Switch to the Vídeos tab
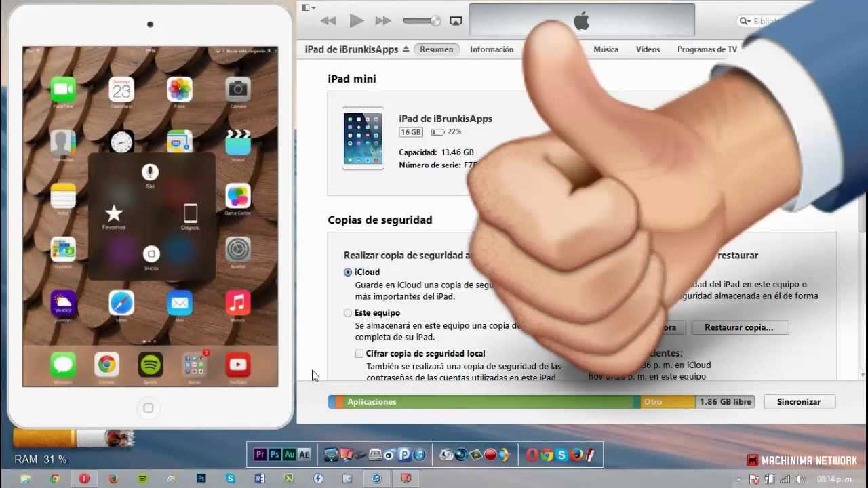Viewport: 868px width, 488px height. click(648, 49)
